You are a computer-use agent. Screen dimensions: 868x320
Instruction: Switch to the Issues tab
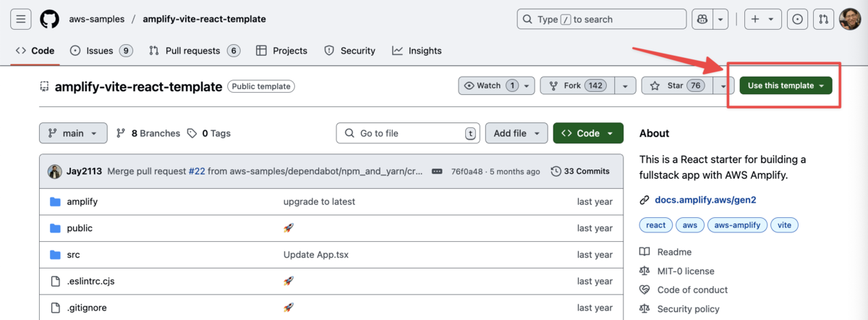pos(101,51)
